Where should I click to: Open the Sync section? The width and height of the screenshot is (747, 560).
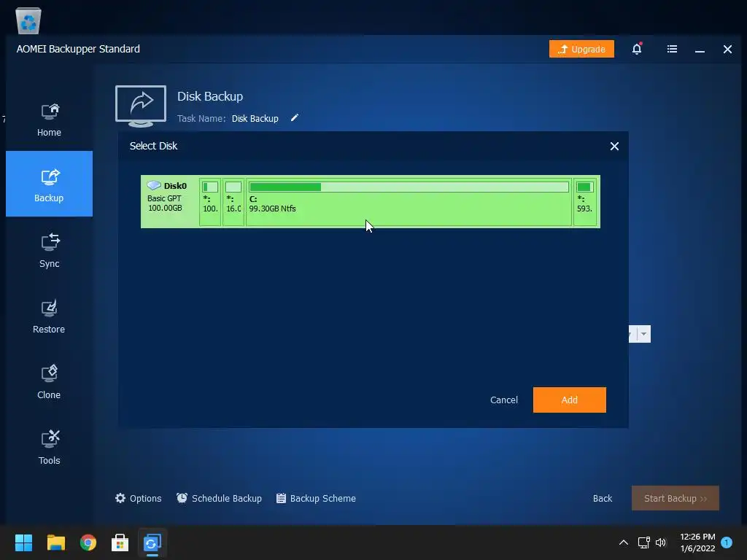click(49, 251)
